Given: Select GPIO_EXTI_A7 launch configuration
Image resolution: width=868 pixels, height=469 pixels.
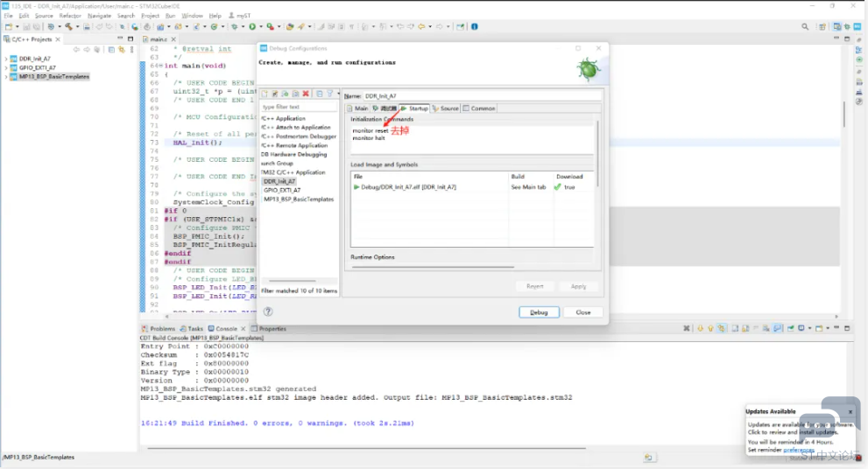Looking at the screenshot, I should [x=282, y=190].
